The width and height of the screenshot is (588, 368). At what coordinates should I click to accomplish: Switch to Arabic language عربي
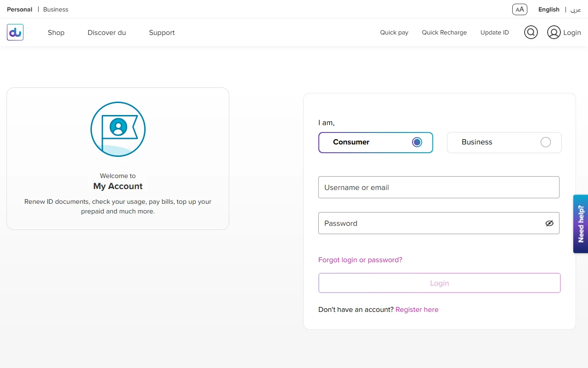click(x=576, y=9)
